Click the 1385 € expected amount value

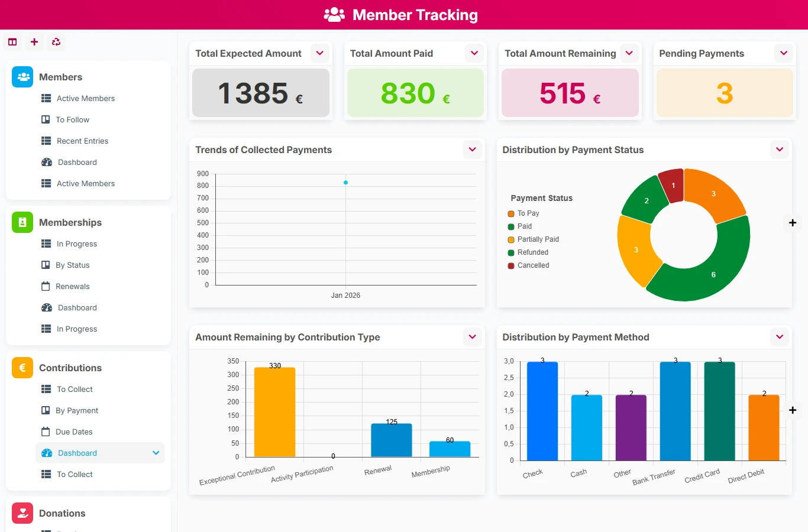tap(261, 93)
